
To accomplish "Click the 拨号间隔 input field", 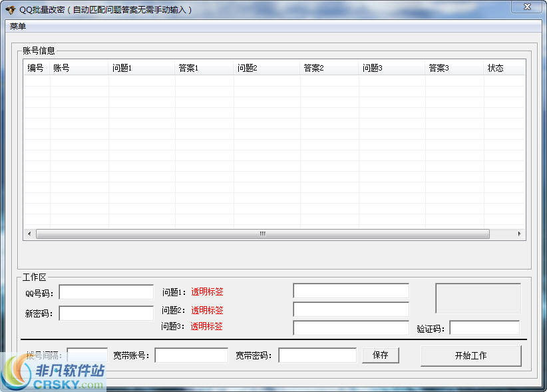I will coord(87,355).
